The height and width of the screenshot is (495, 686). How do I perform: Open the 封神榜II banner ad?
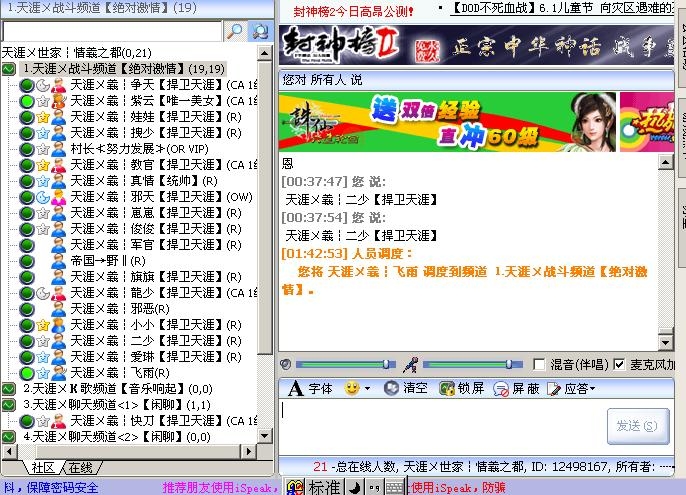pos(476,46)
